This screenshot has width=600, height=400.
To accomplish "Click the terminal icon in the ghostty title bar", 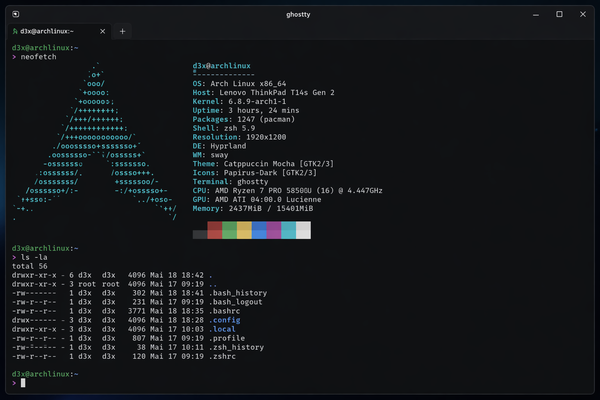I will [16, 14].
